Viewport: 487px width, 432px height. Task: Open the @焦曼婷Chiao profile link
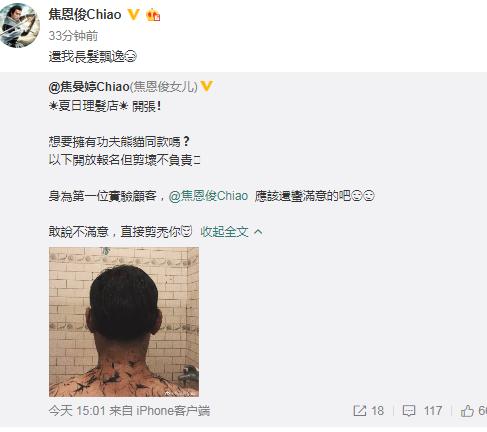pyautogui.click(x=89, y=87)
